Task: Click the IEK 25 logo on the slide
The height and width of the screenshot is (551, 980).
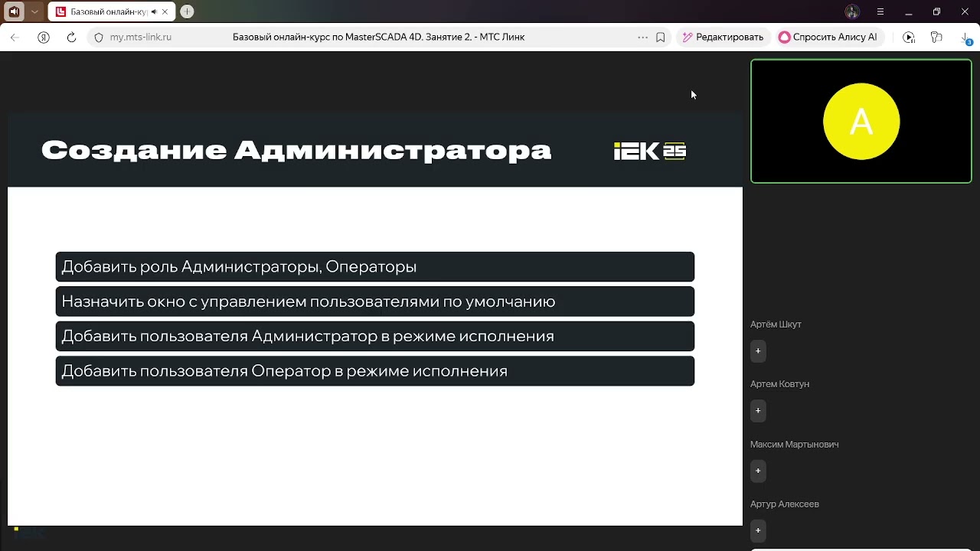Action: click(650, 151)
